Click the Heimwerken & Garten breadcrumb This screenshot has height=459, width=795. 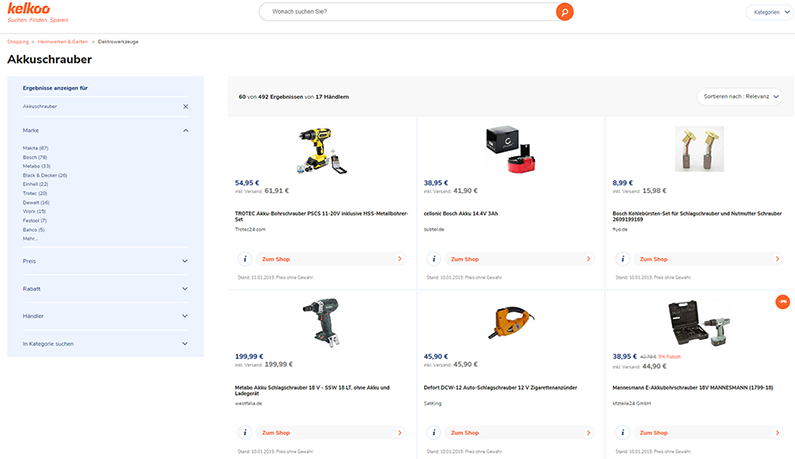62,41
